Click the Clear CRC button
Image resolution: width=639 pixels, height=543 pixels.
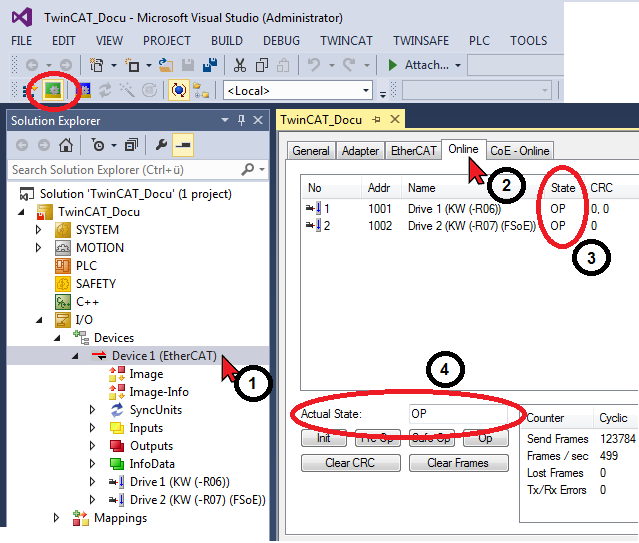[350, 463]
